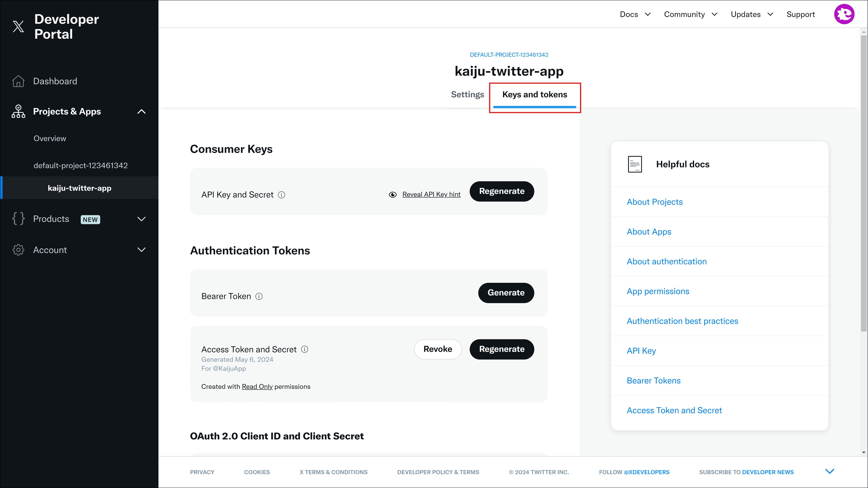The image size is (868, 488).
Task: Click DEVELOPER NEWS subscribe link
Action: (768, 472)
